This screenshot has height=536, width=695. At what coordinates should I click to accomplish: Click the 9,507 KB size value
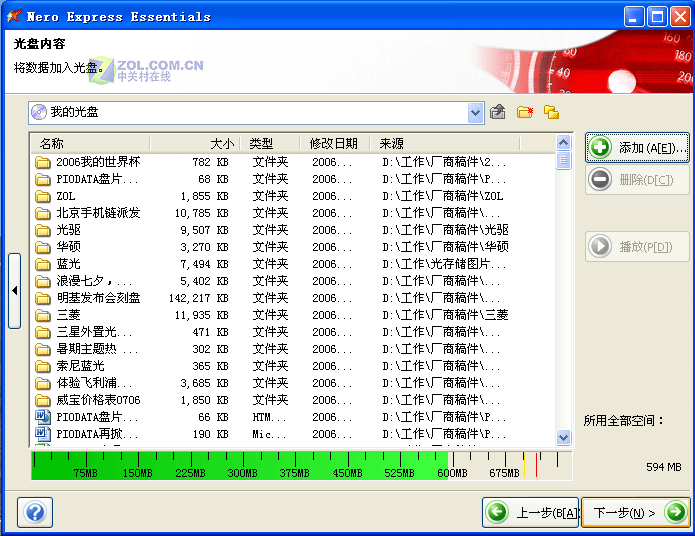(204, 230)
